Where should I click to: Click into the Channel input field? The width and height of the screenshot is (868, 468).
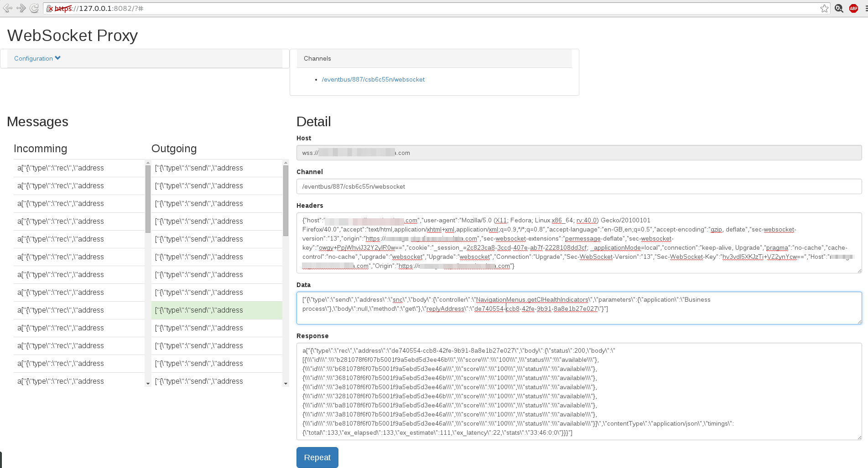pyautogui.click(x=578, y=186)
